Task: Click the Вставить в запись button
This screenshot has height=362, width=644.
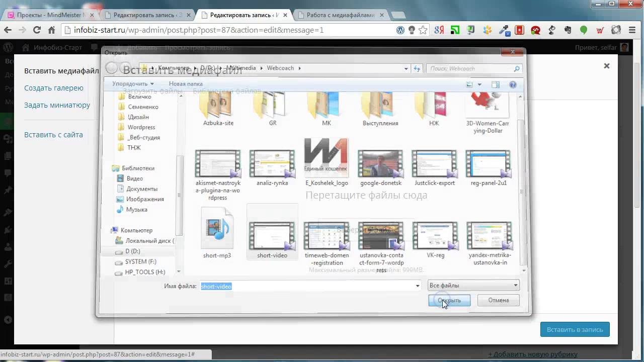Action: (575, 330)
